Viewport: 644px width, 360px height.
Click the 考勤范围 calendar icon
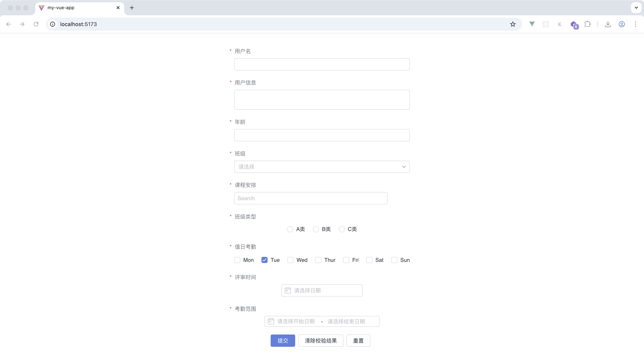[271, 321]
